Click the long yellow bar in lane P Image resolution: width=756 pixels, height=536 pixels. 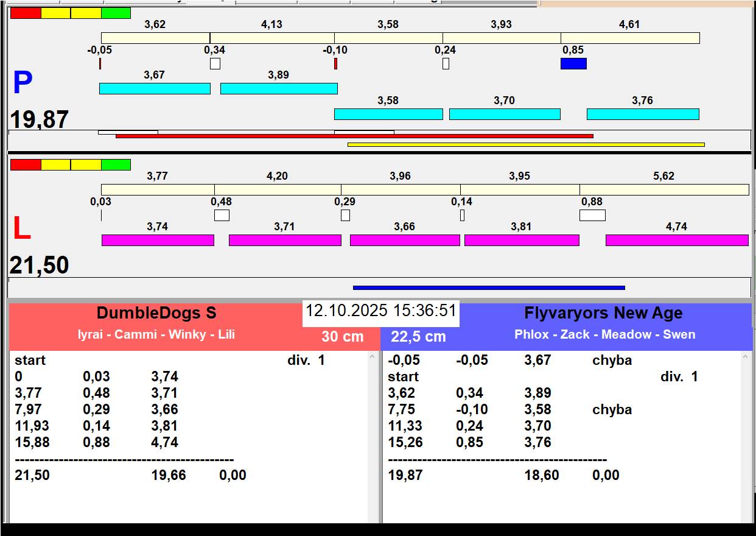526,144
